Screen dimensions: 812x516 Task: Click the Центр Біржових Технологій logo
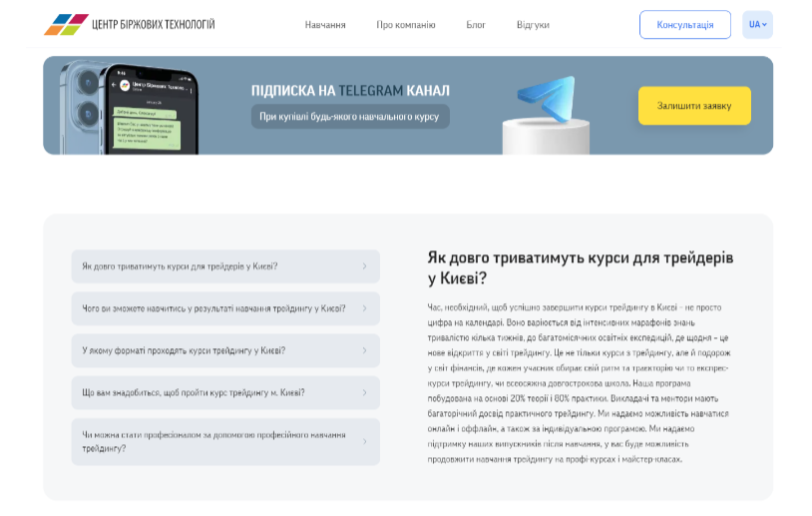(x=129, y=24)
